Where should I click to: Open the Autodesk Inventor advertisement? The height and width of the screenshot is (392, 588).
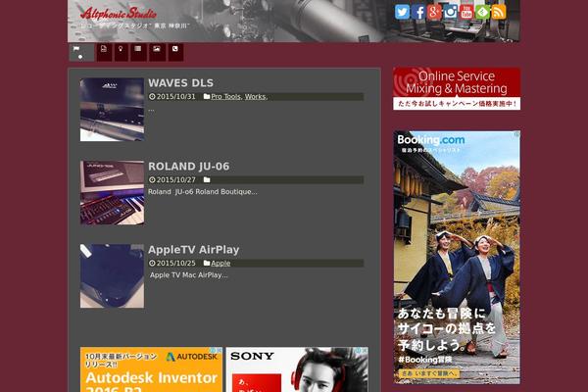click(x=151, y=369)
